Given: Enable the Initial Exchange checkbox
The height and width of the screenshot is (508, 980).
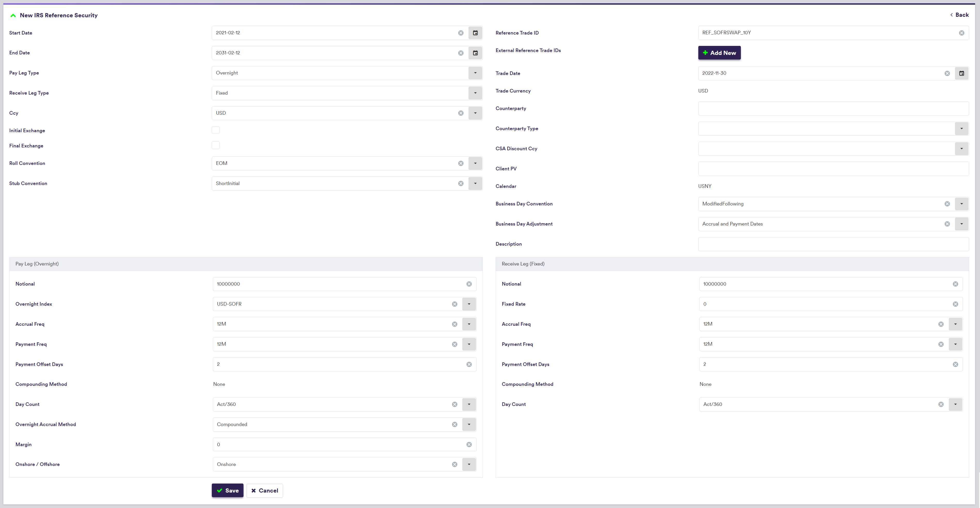Looking at the screenshot, I should click(x=216, y=130).
